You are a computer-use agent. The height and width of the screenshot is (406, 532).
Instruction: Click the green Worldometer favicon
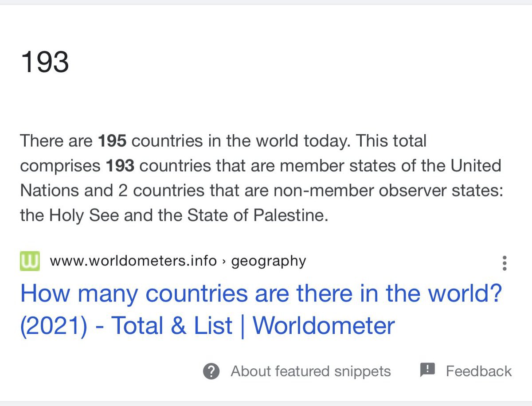30,261
